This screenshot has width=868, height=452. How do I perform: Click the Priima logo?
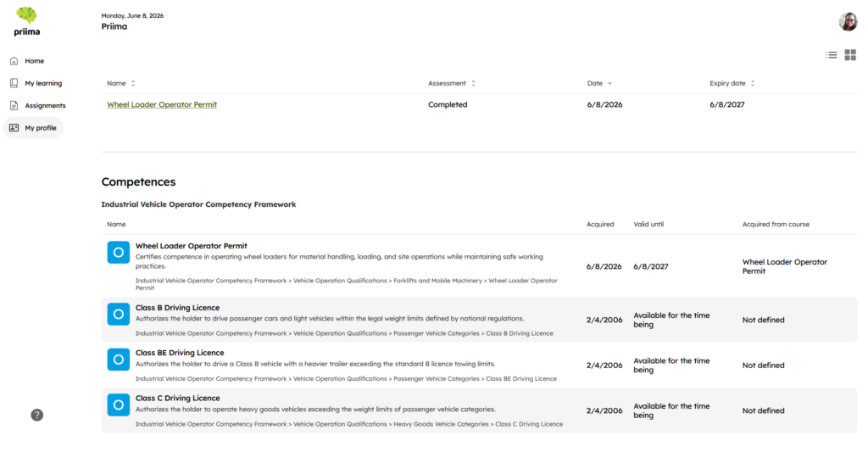[26, 21]
